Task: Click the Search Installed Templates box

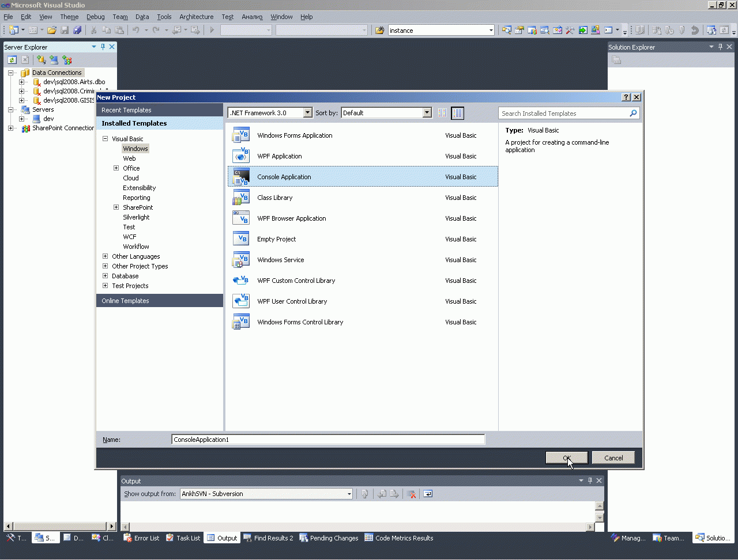Action: point(568,113)
